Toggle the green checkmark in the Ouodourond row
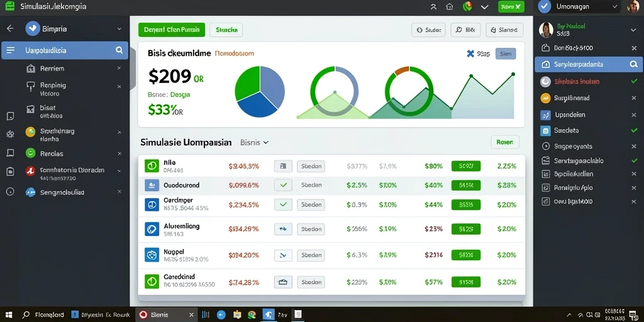This screenshot has height=322, width=644. click(x=283, y=186)
